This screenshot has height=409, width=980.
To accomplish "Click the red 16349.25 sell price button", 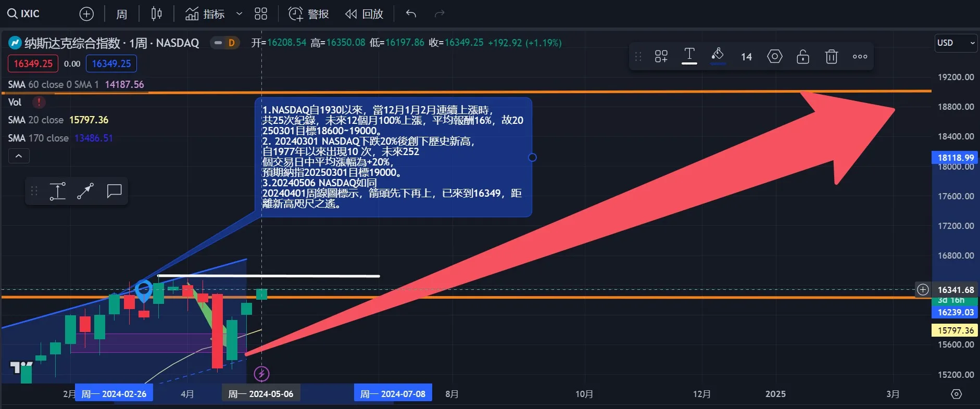I will 33,63.
